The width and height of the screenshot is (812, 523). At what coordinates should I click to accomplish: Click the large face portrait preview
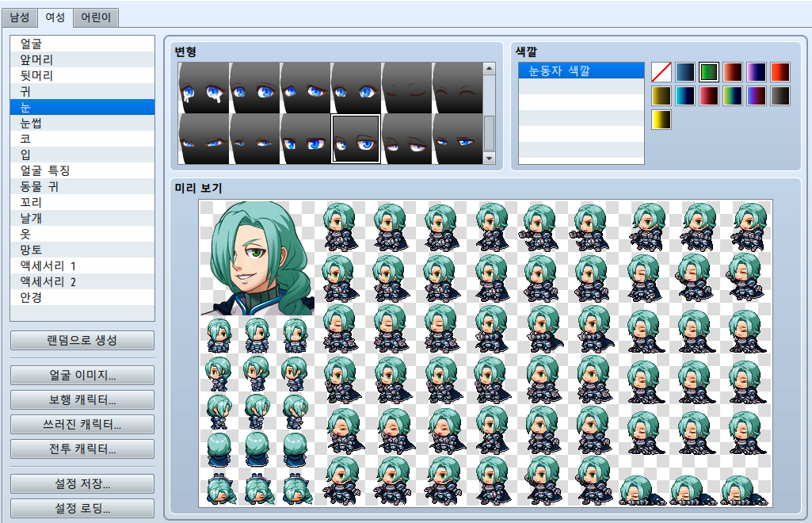tap(257, 258)
